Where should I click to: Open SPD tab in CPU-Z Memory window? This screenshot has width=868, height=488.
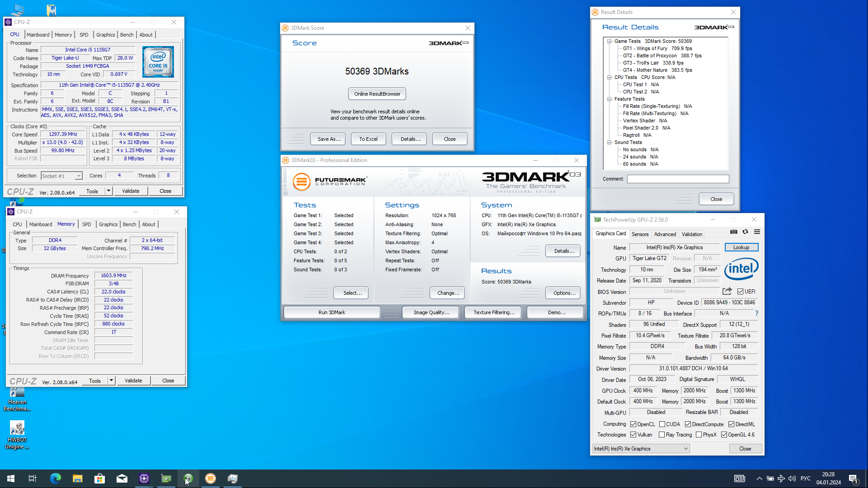[x=87, y=224]
